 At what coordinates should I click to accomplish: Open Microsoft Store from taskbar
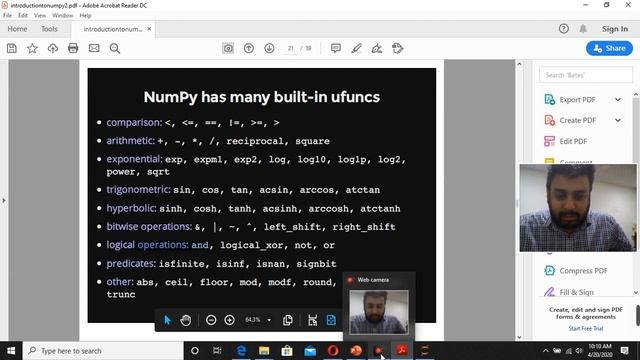(x=287, y=351)
